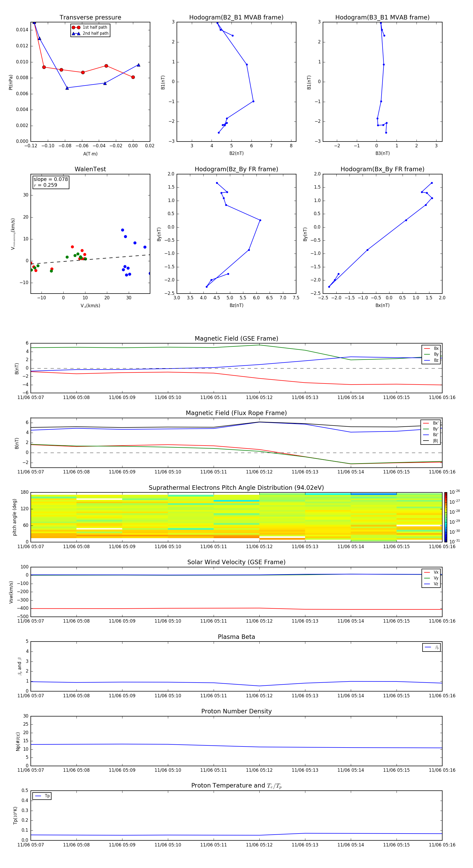
Task: Click the 'Pt(nPa)' y-axis label
Action: point(11,82)
